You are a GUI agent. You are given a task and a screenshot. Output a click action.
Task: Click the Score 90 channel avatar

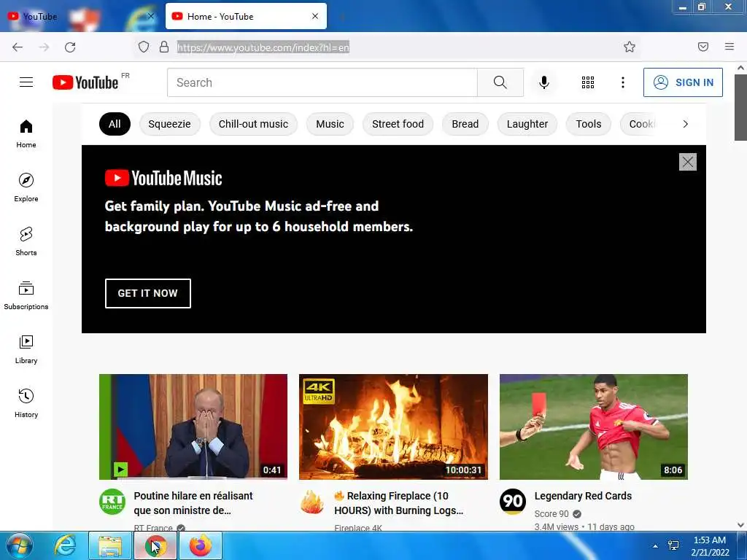point(513,502)
